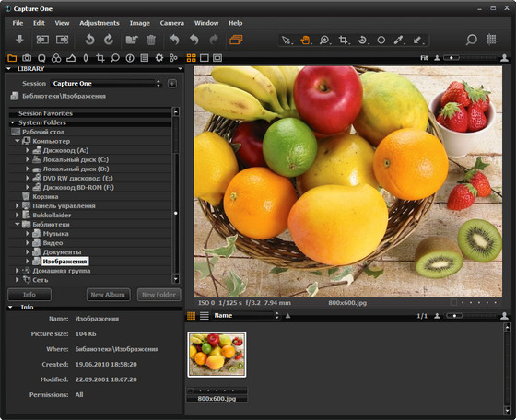Viewport: 516px width, 420px height.
Task: Switch to single viewer mode icon
Action: click(204, 58)
